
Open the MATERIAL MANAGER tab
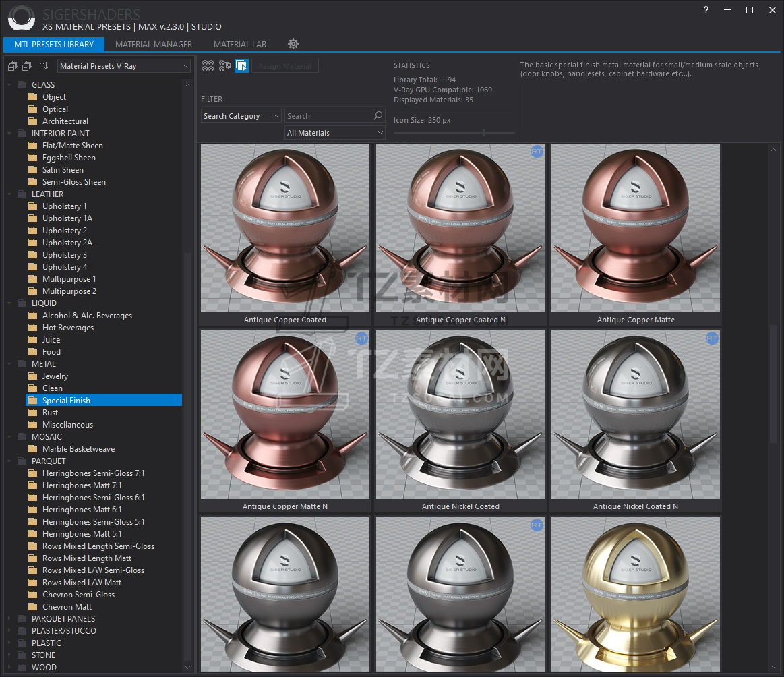click(x=154, y=44)
